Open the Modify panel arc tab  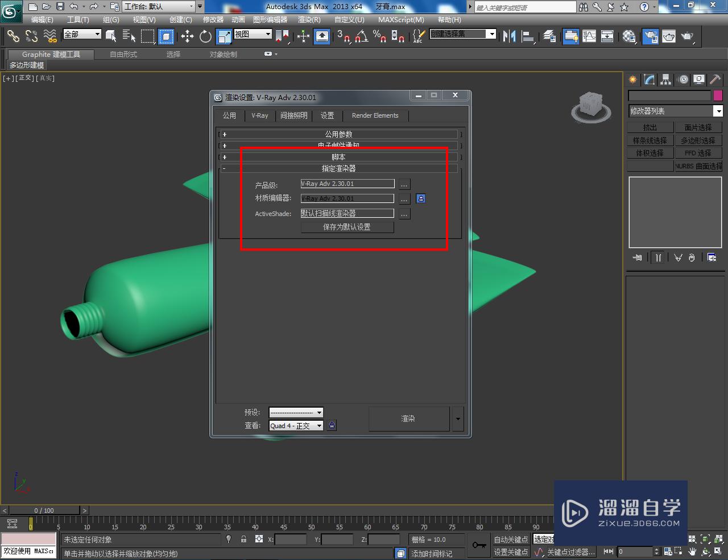650,80
